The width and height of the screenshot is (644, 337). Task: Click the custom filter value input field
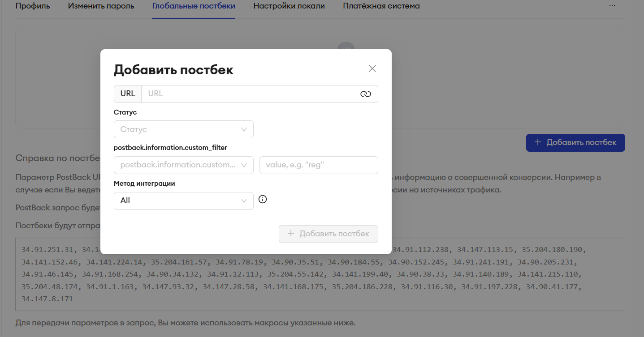point(318,165)
